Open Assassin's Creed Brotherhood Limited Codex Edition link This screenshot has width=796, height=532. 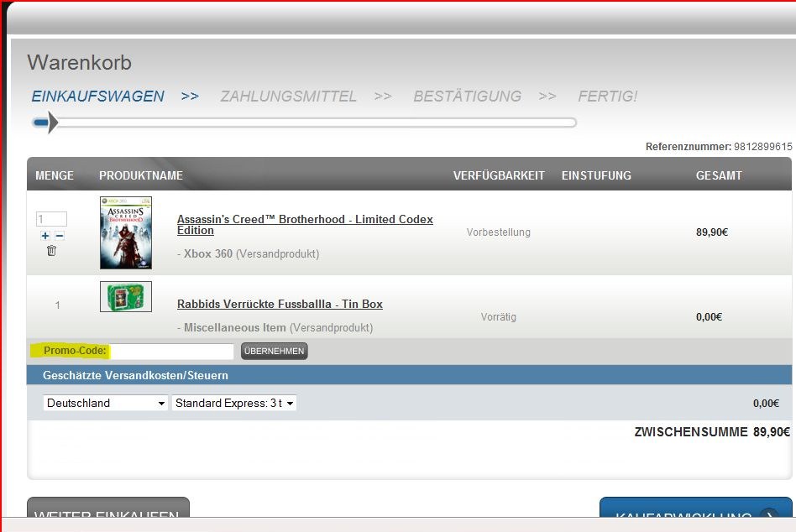pos(305,225)
